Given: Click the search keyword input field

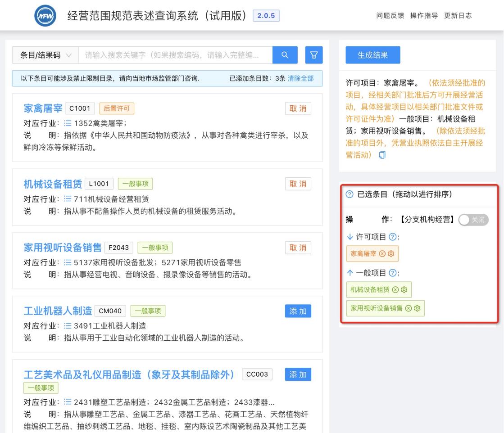Looking at the screenshot, I should point(176,55).
